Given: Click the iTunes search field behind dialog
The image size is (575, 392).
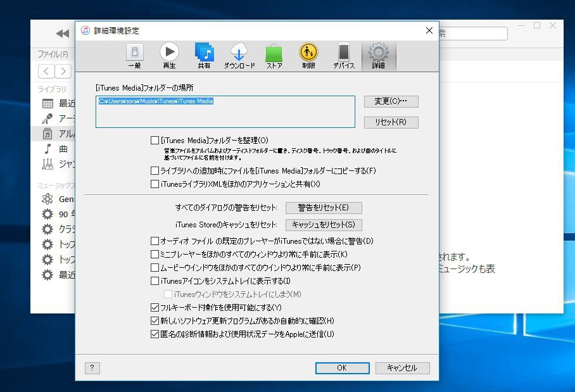Looking at the screenshot, I should pos(473,34).
